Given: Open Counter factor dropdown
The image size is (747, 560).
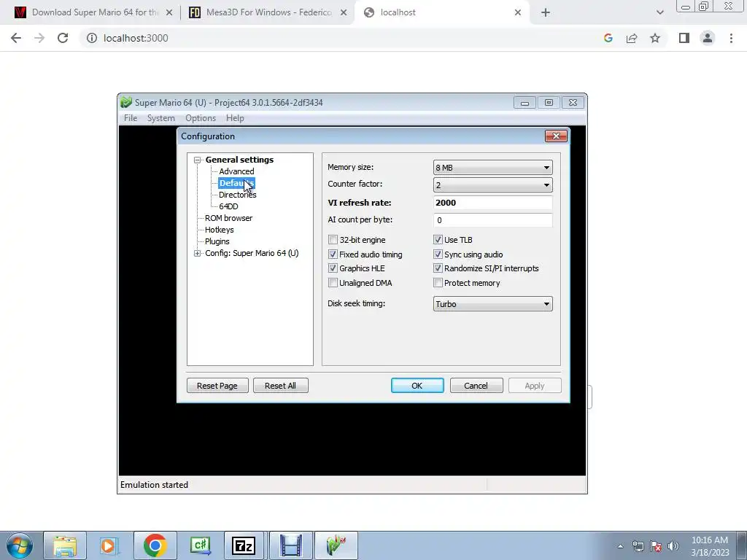Looking at the screenshot, I should tap(492, 184).
